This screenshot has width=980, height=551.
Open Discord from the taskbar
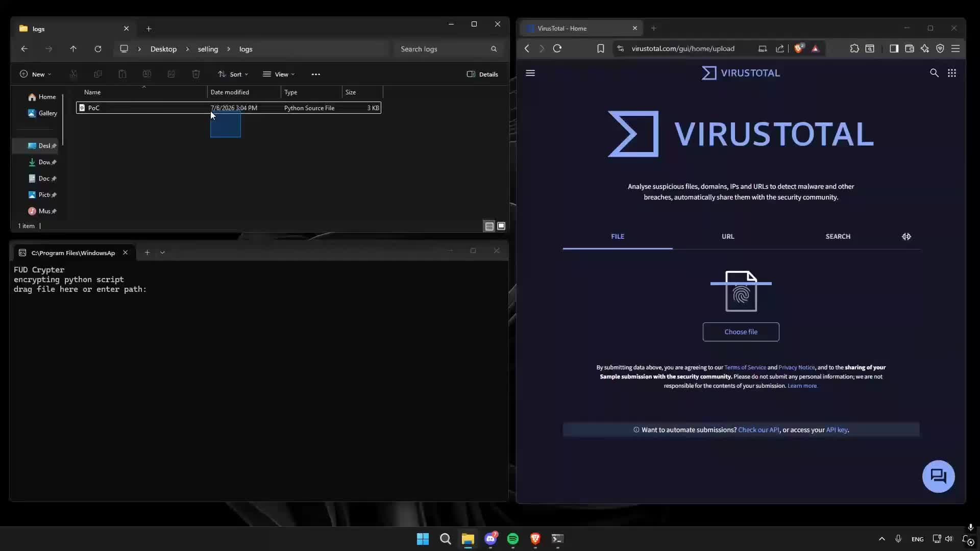(x=491, y=539)
